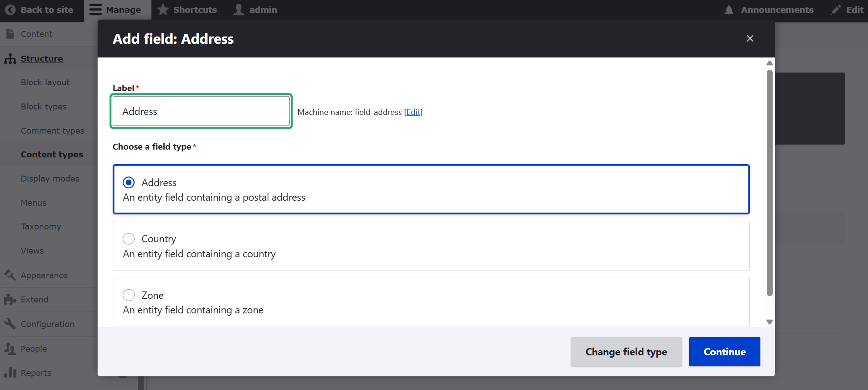
Task: Click the People label in the sidebar
Action: coord(34,349)
